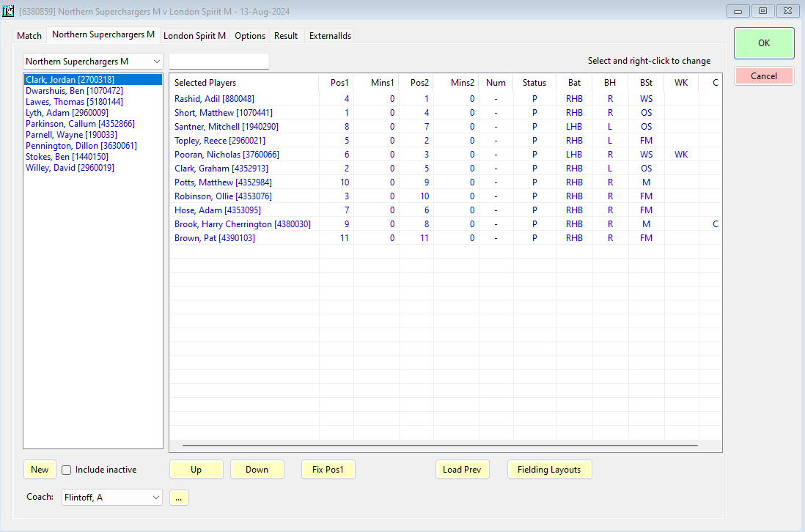Viewport: 805px width, 532px height.
Task: Switch to the London Spirit M tab
Action: [x=194, y=36]
